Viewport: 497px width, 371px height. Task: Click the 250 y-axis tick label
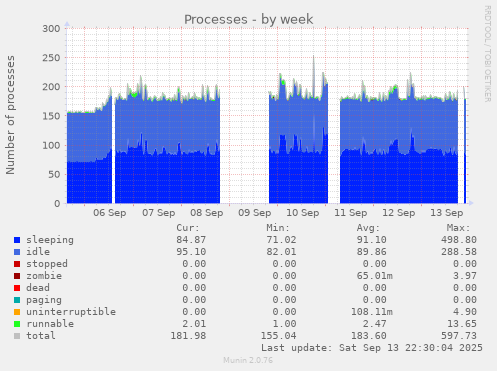coord(51,58)
